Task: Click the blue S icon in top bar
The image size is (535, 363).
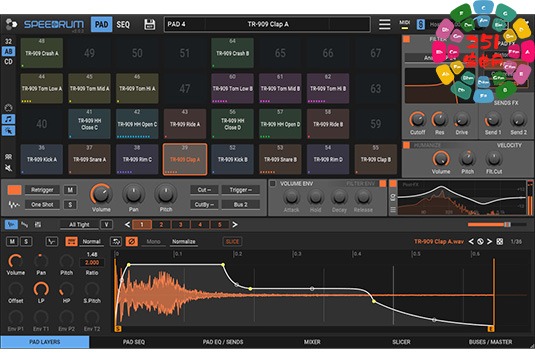Action: [x=421, y=24]
